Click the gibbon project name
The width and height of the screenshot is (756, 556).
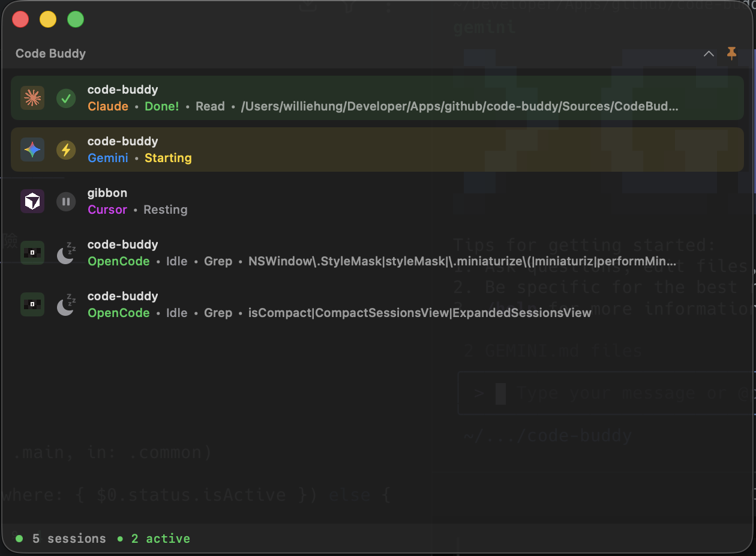point(107,193)
